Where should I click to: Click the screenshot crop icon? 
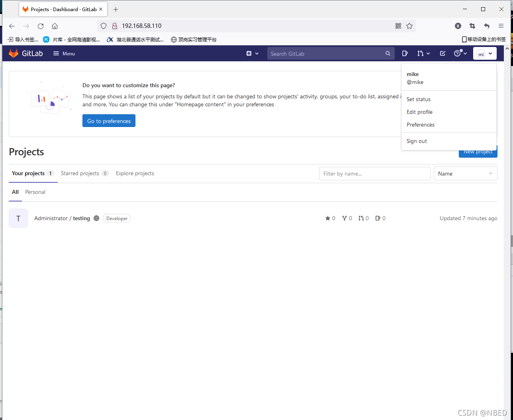[x=472, y=26]
